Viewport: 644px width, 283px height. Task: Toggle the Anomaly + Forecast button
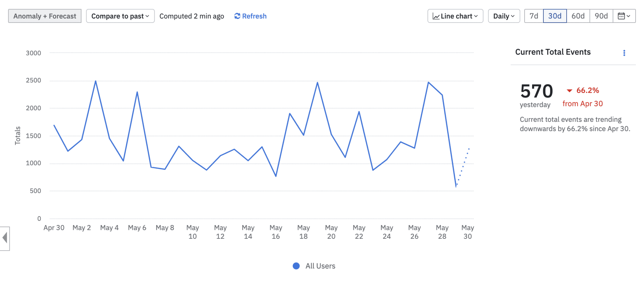(45, 16)
